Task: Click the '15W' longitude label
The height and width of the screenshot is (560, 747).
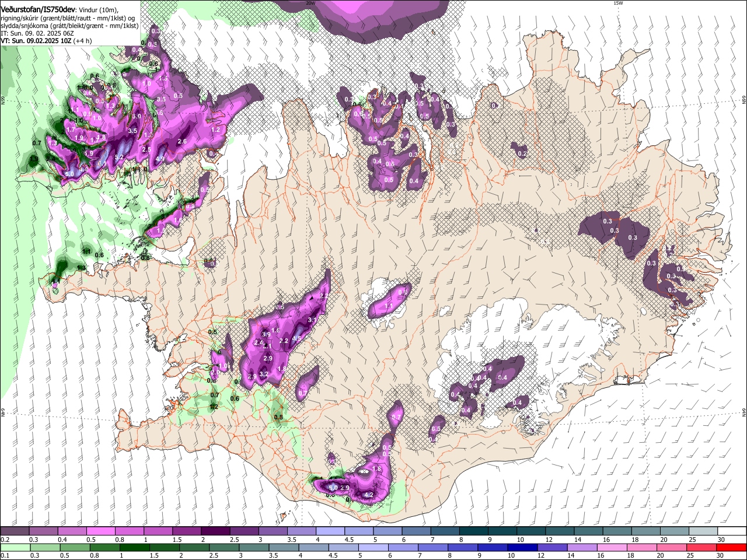Action: [618, 3]
